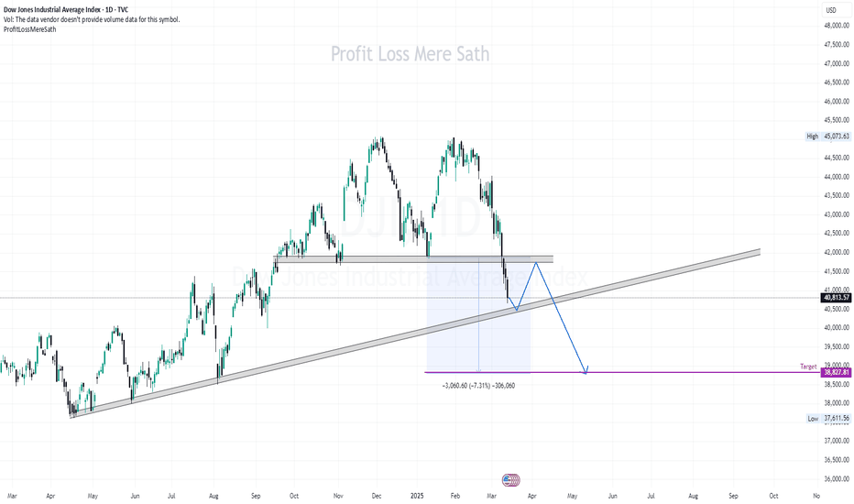
Task: Click the current price label 40,813.57
Action: [837, 298]
